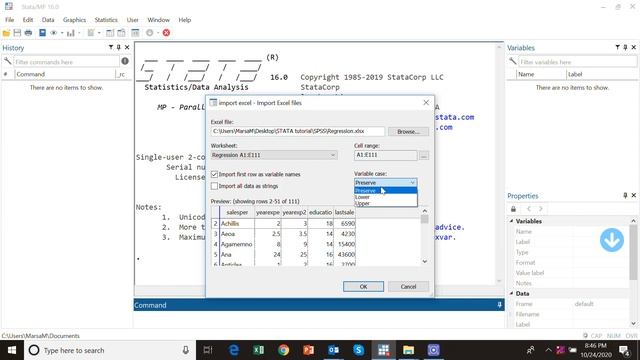The height and width of the screenshot is (360, 640).
Task: Open Excel from the Windows taskbar
Action: pyautogui.click(x=258, y=350)
